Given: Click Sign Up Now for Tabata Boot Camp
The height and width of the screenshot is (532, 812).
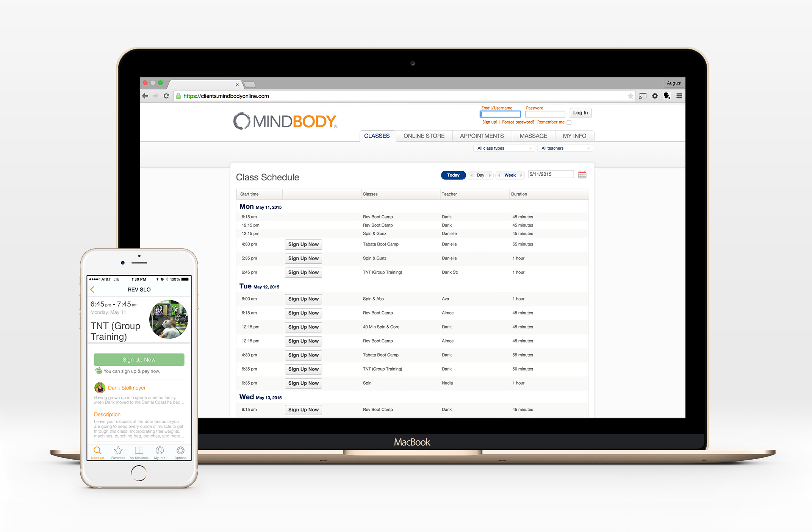Looking at the screenshot, I should point(303,244).
